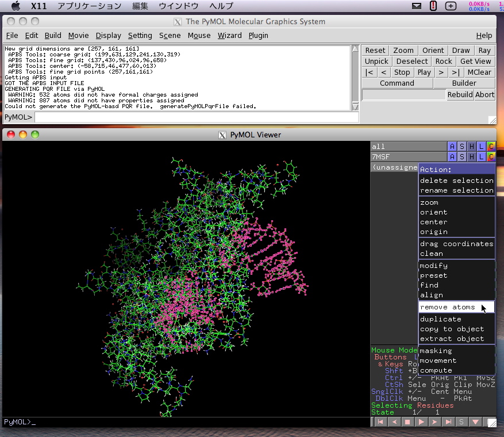Choose 'extract object' from the Action menu

click(457, 339)
